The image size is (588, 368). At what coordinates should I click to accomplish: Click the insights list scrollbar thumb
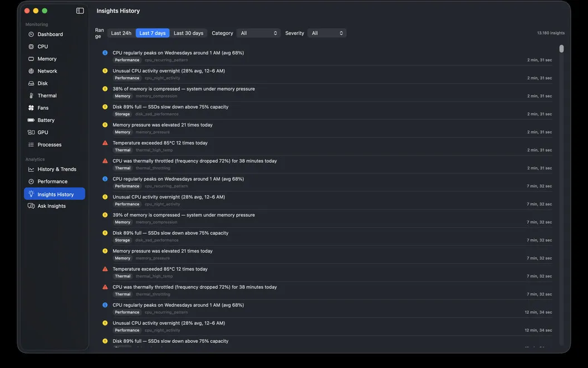coord(561,49)
